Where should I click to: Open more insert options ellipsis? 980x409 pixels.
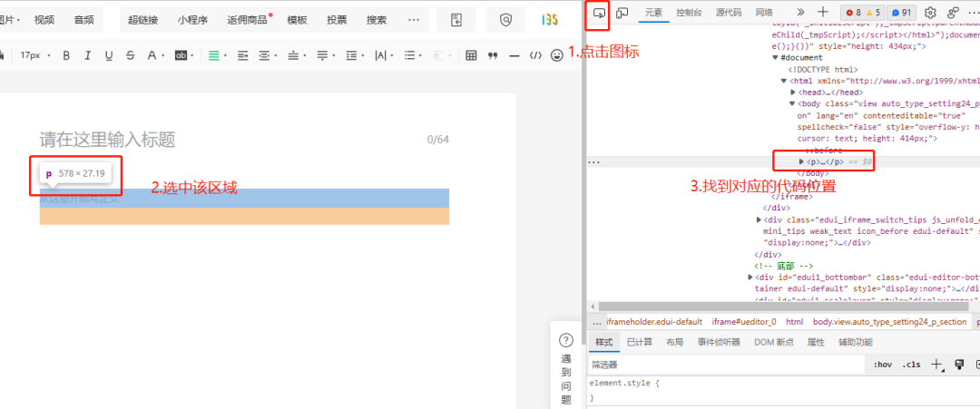click(413, 20)
